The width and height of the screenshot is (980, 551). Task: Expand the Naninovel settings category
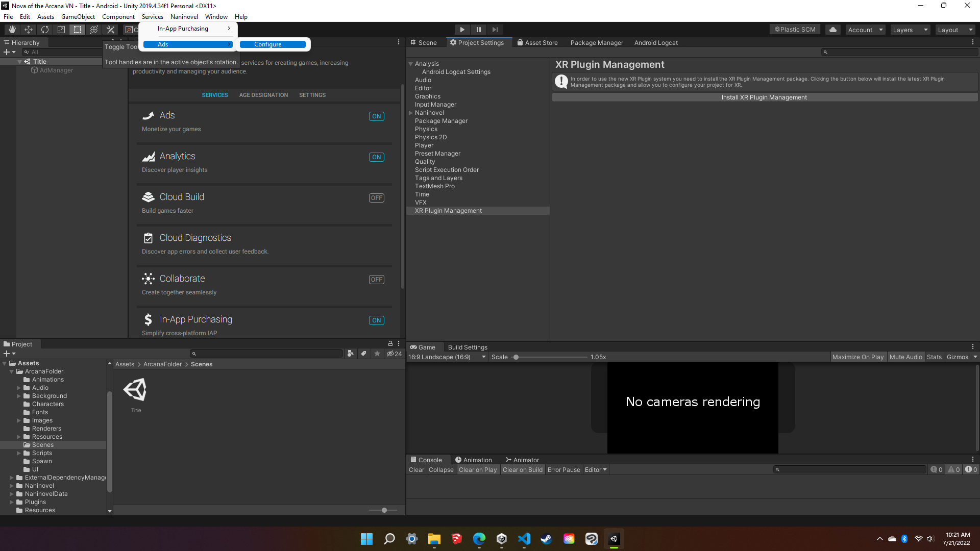coord(411,113)
